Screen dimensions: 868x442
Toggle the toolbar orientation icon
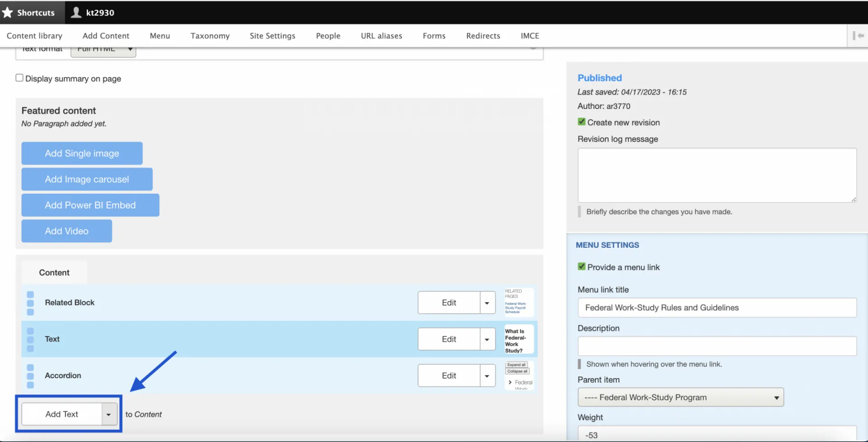tap(858, 35)
